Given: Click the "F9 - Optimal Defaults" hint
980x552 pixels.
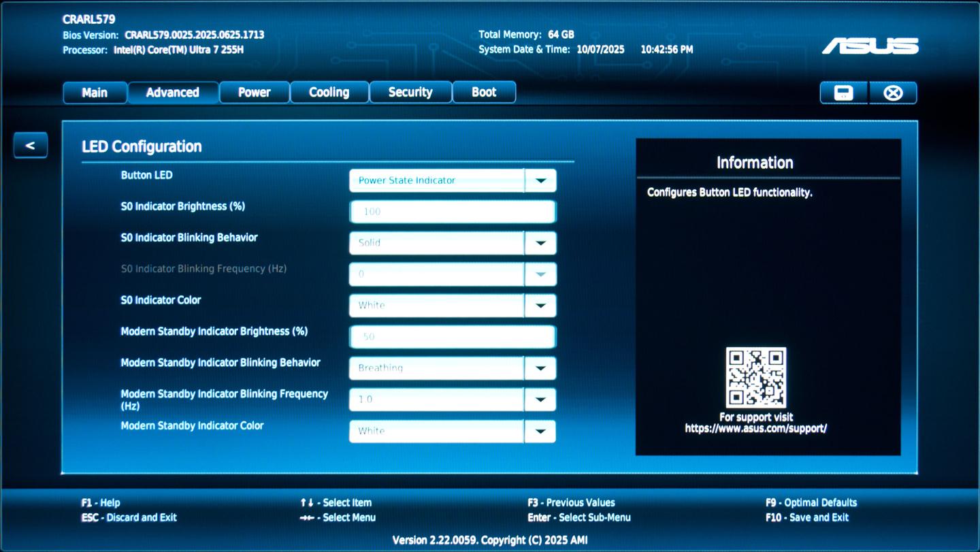Looking at the screenshot, I should tap(811, 503).
